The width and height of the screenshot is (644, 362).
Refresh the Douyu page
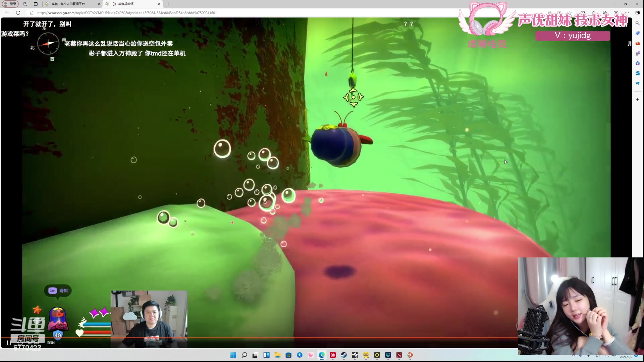click(18, 13)
